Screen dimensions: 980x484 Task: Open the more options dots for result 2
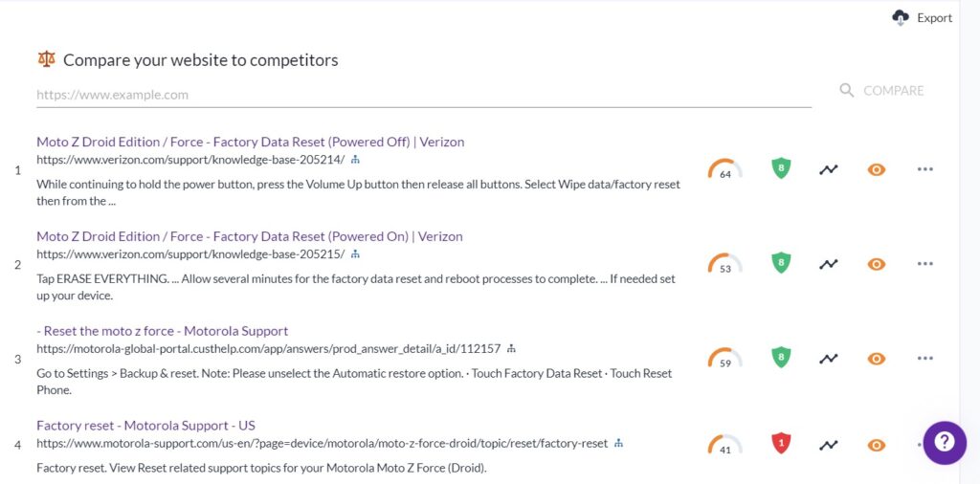[x=925, y=264]
